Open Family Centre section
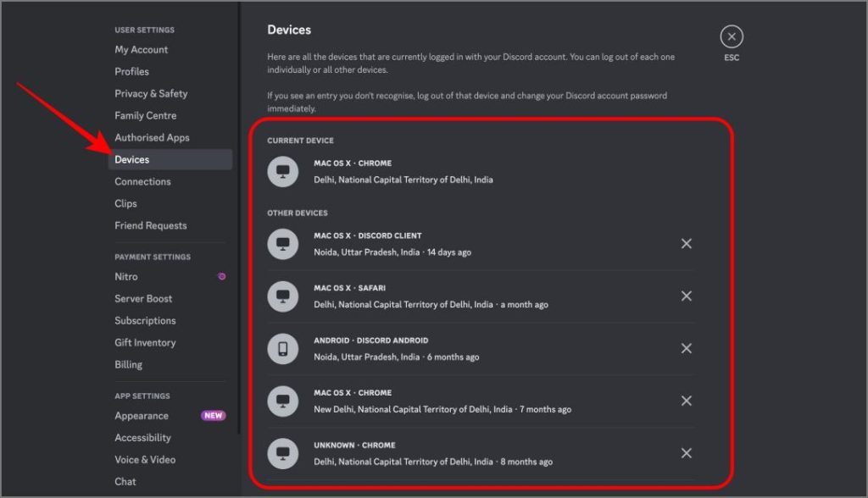The height and width of the screenshot is (498, 868). 146,115
